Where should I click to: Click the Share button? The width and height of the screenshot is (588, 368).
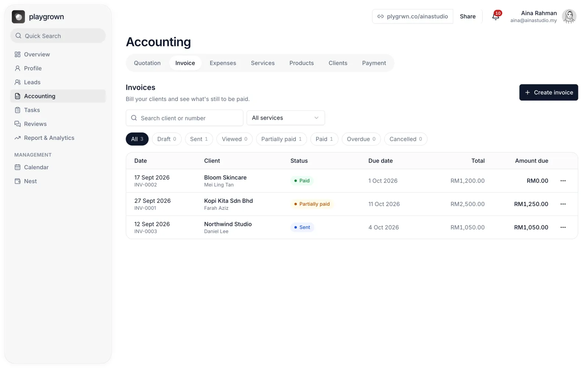(467, 17)
